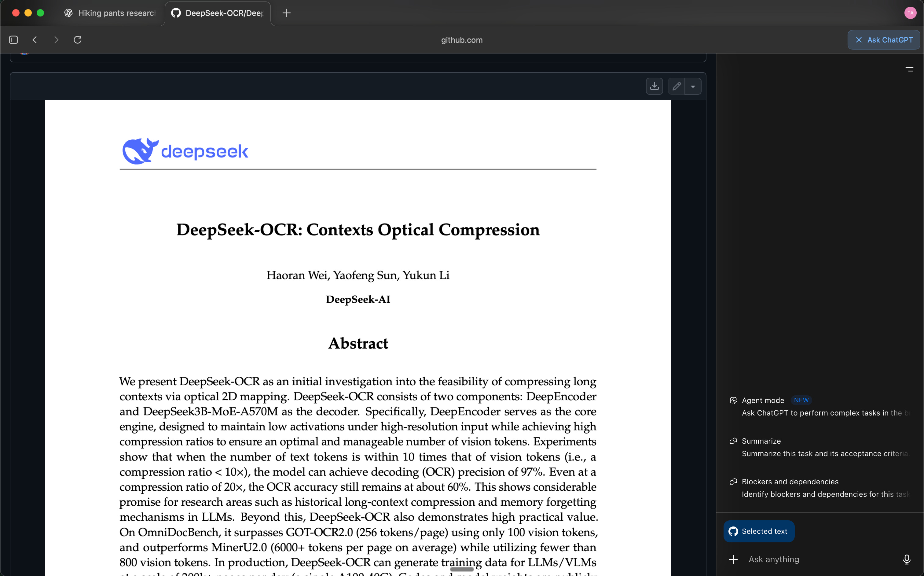The height and width of the screenshot is (576, 924).
Task: Click the plus attachment icon in chat
Action: 733,559
